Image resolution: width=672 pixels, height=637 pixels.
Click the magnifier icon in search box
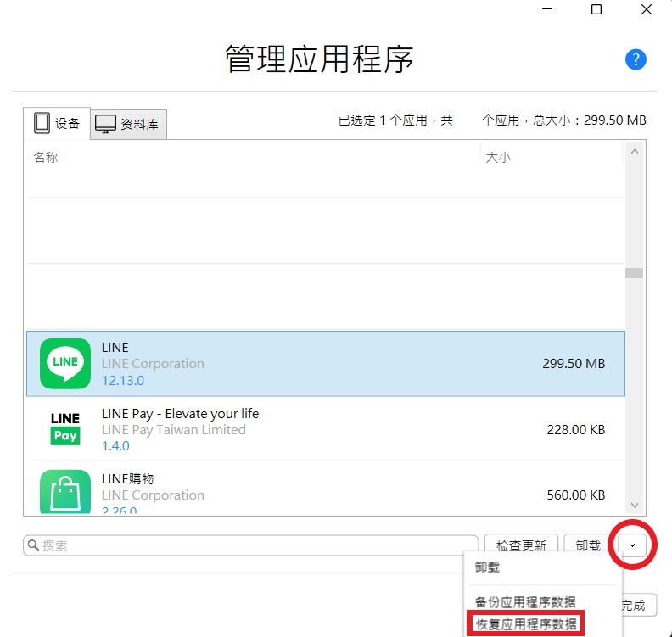point(34,545)
